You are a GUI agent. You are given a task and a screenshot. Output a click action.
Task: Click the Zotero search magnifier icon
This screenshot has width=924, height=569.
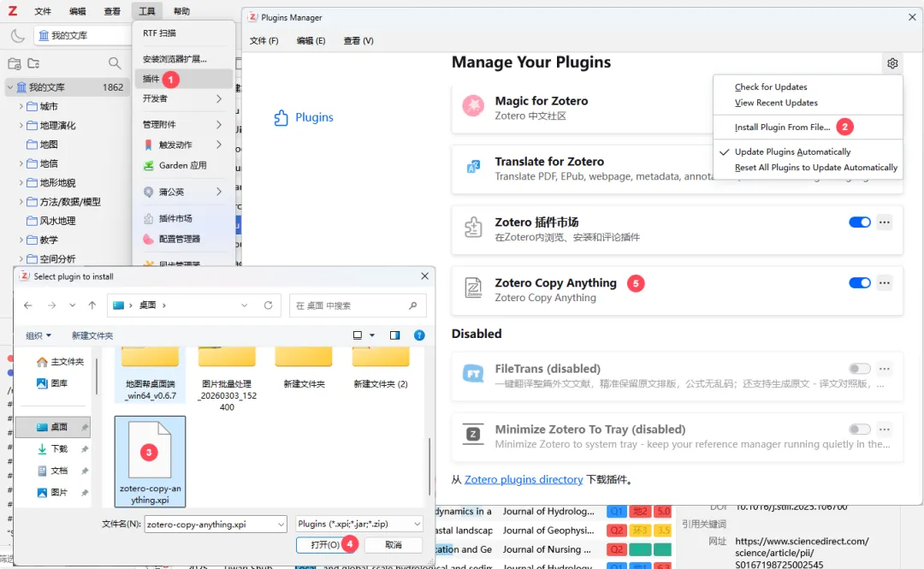click(x=115, y=63)
